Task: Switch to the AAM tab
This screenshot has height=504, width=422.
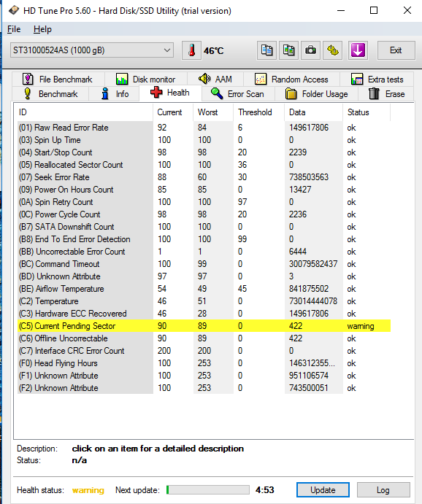Action: 215,79
